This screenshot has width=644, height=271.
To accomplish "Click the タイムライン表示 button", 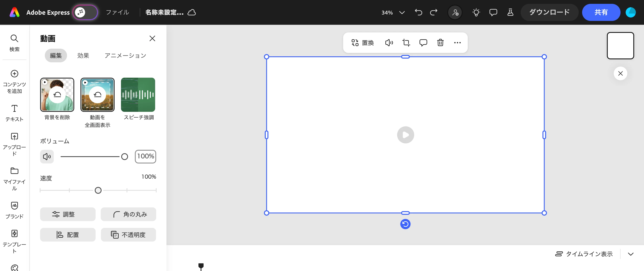I will [x=584, y=254].
